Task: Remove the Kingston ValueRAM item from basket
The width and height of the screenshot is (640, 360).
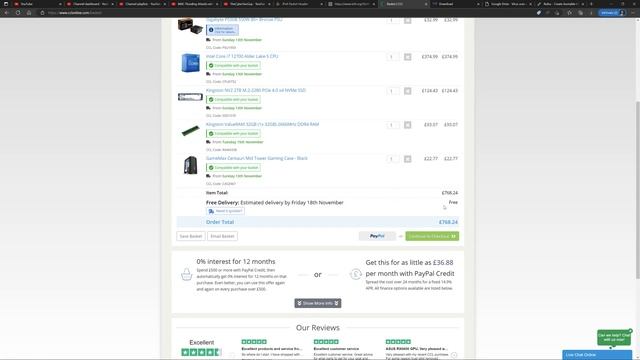Action: (x=407, y=125)
